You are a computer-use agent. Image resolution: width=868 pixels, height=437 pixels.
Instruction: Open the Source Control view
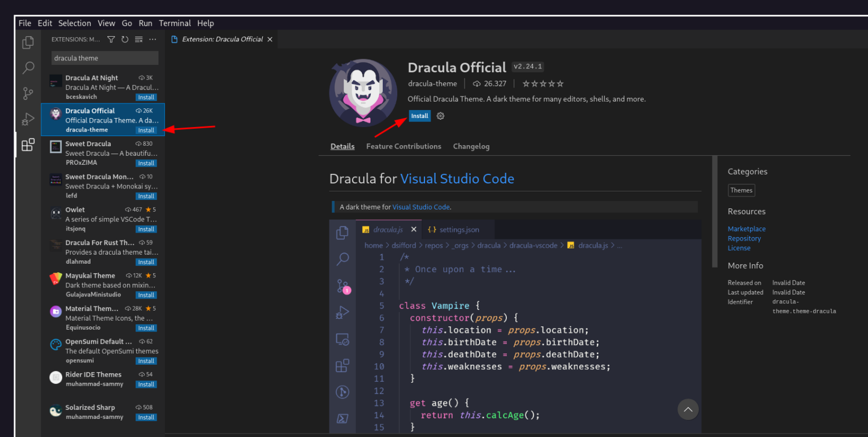point(28,93)
